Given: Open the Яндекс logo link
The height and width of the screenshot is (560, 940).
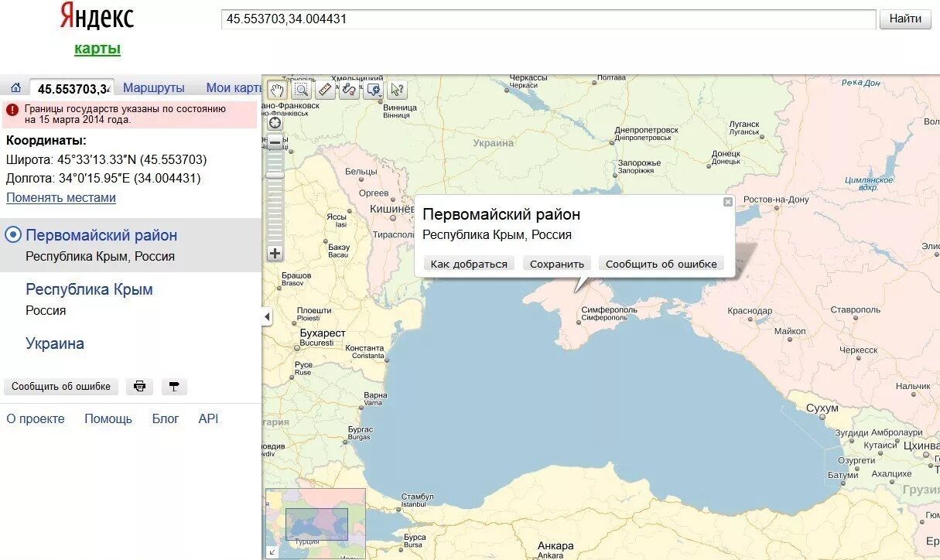Looking at the screenshot, I should pyautogui.click(x=97, y=17).
